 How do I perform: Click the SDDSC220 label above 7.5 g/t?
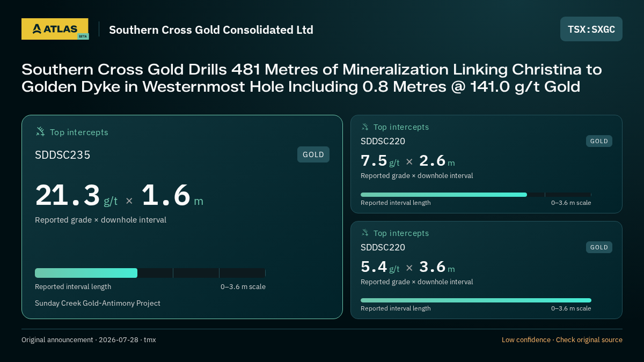tap(383, 141)
